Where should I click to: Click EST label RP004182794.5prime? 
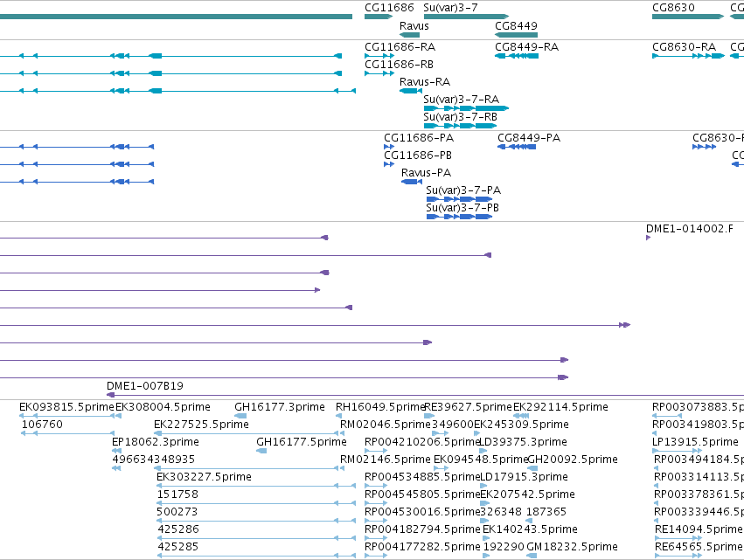point(422,529)
